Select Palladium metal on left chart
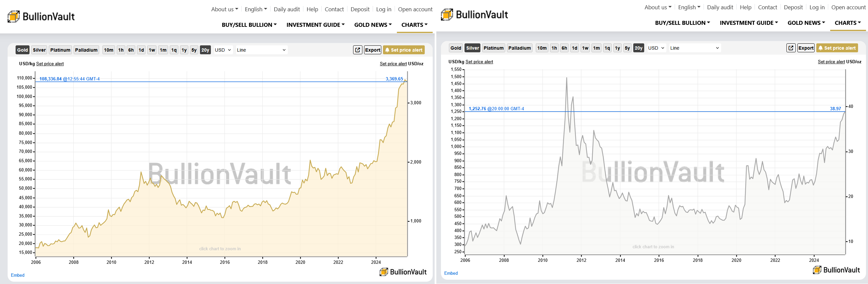The width and height of the screenshot is (868, 284). click(86, 50)
